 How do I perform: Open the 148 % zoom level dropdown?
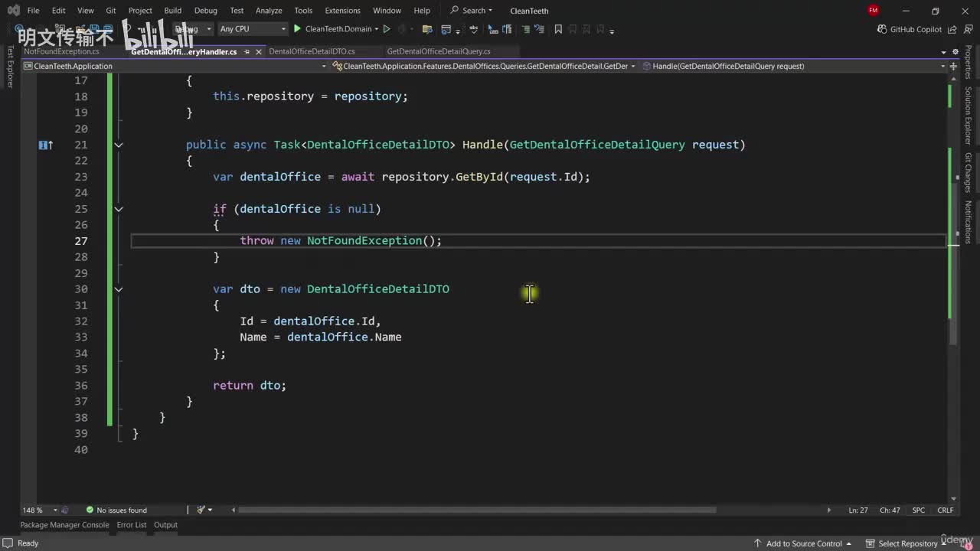(x=55, y=510)
